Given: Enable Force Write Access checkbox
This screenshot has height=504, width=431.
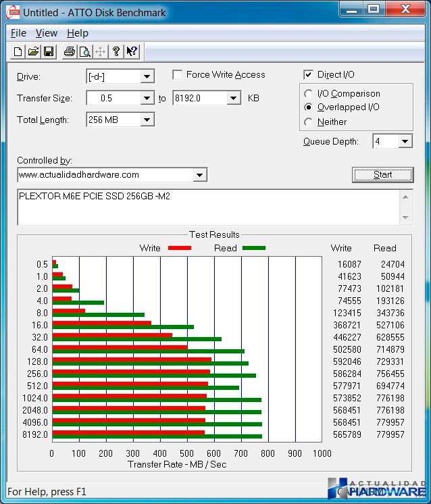Looking at the screenshot, I should [178, 75].
